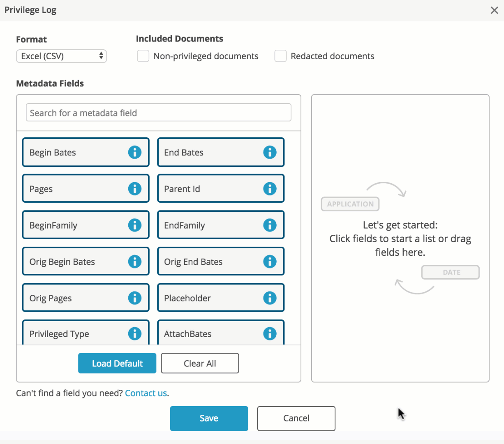This screenshot has height=444, width=504.
Task: Click the info icon for Begin Bates
Action: coord(134,152)
